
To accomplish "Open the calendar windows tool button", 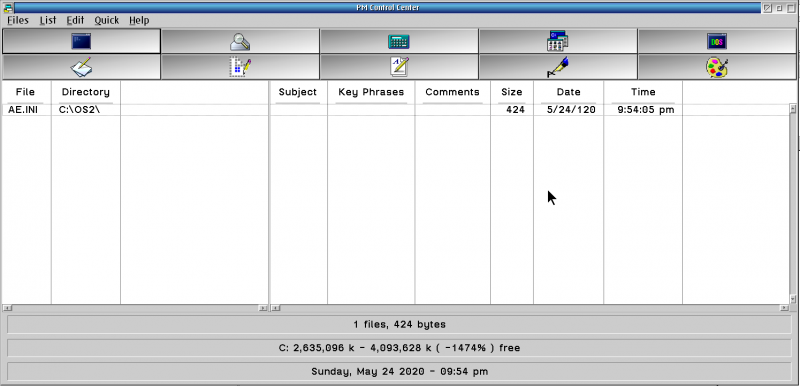I will coord(558,41).
